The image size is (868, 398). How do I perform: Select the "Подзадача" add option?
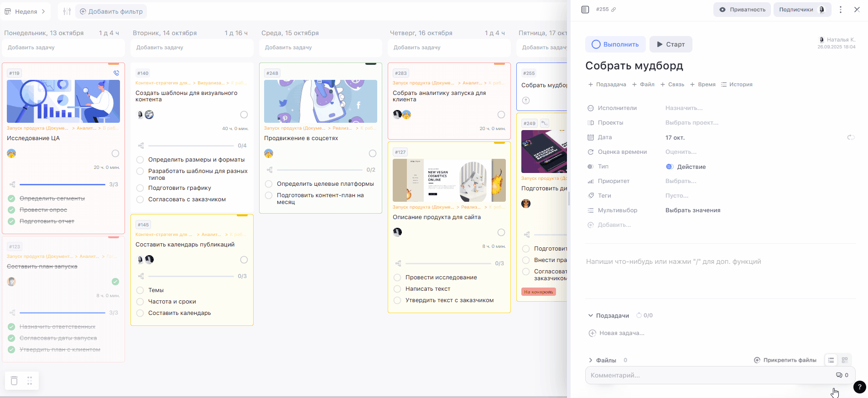coord(607,84)
